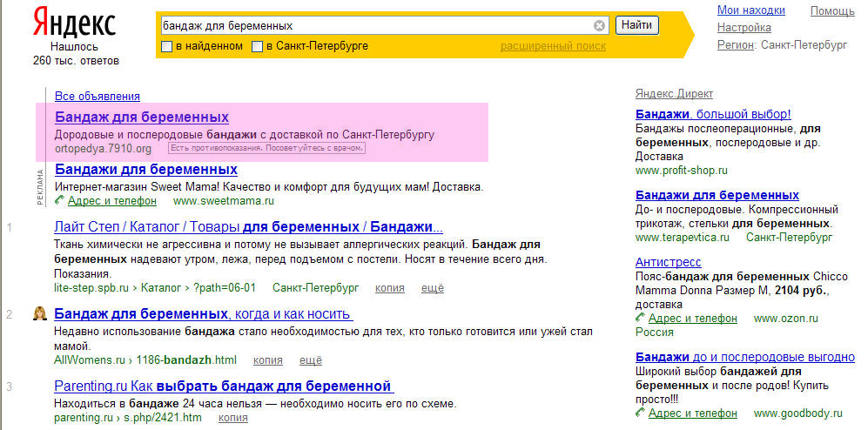The width and height of the screenshot is (868, 430).
Task: Visit the www.terapevtica.ru URL
Action: tap(683, 238)
